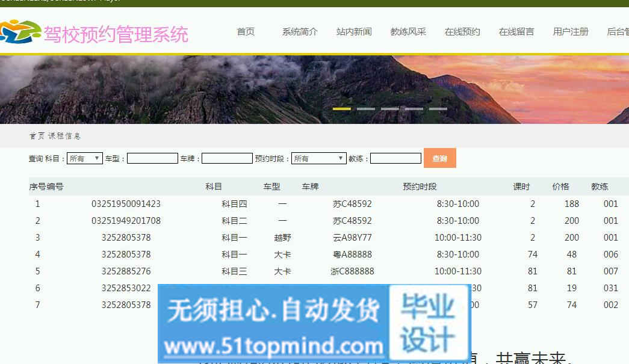Viewport: 629px width, 364px height.
Task: Click the 科目三 cell in row 5
Action: (x=234, y=271)
